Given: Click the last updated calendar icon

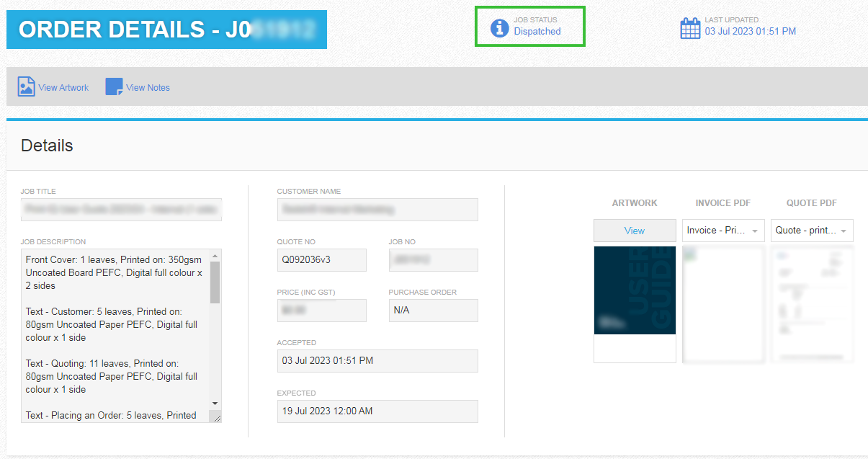Looking at the screenshot, I should pyautogui.click(x=690, y=28).
